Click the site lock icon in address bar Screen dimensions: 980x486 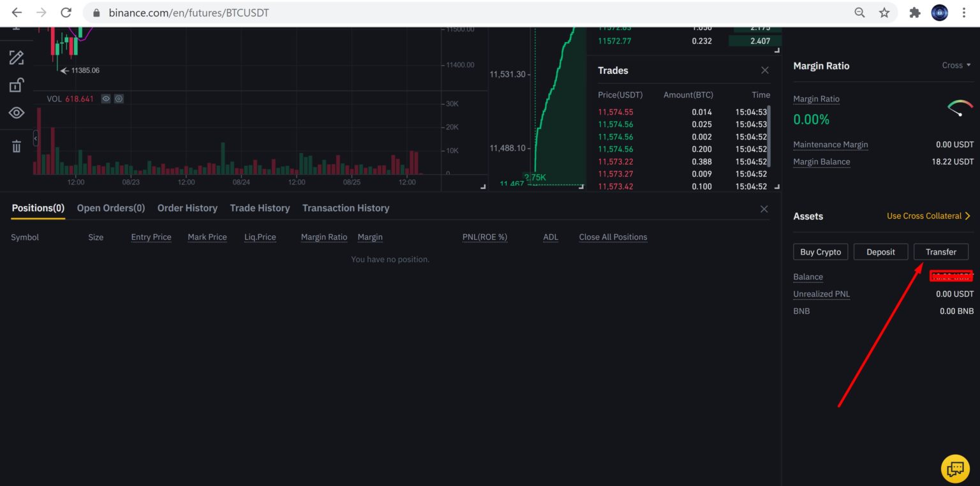97,13
